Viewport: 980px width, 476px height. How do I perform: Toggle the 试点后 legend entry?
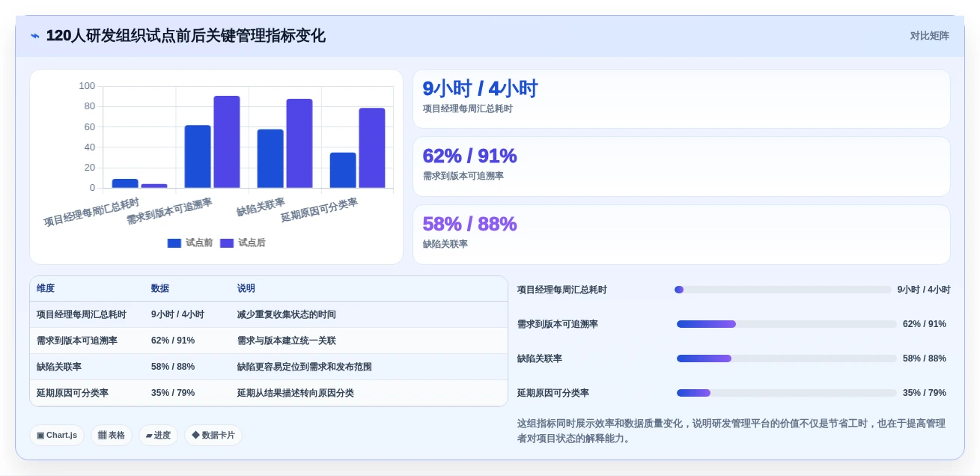click(x=243, y=242)
